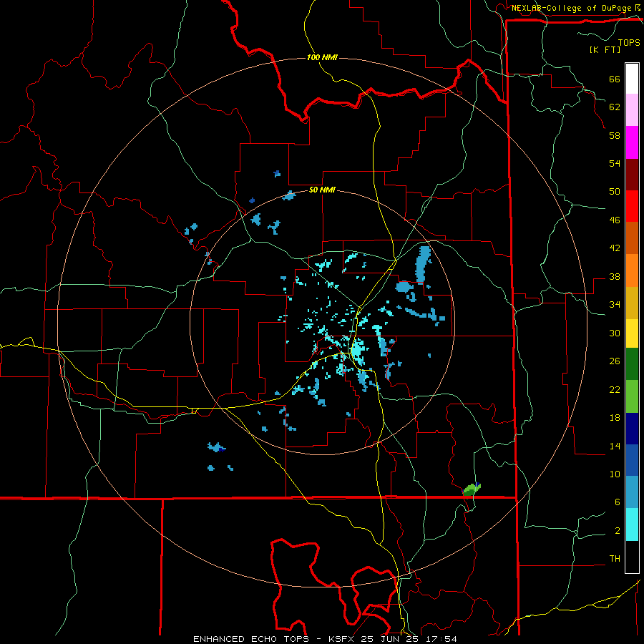The width and height of the screenshot is (644, 644).
Task: Click the cyan legend swatch
Action: click(632, 525)
